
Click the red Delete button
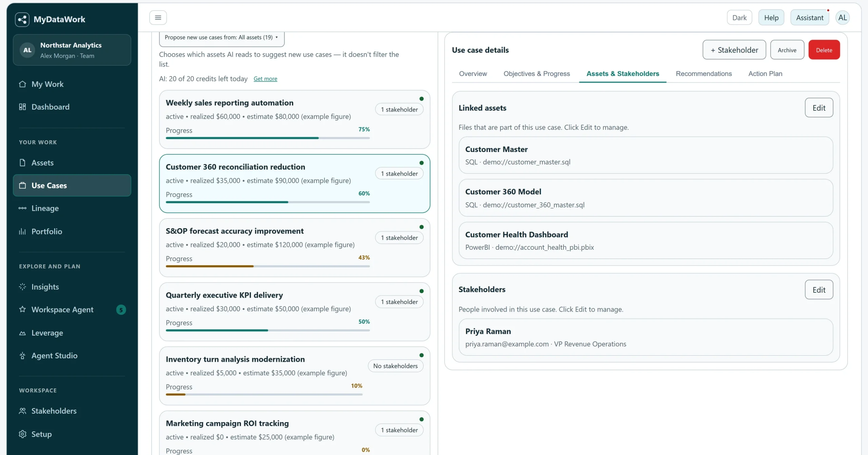824,50
